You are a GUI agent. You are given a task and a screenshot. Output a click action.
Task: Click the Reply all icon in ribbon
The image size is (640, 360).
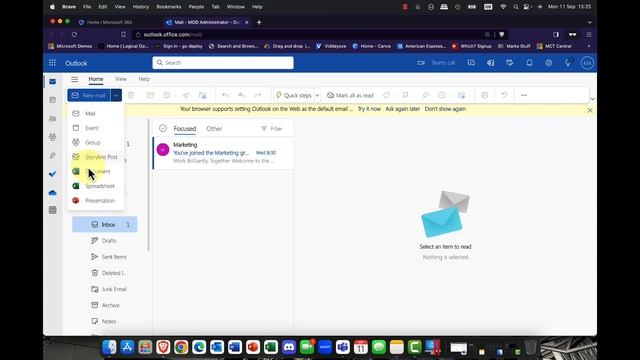click(242, 95)
